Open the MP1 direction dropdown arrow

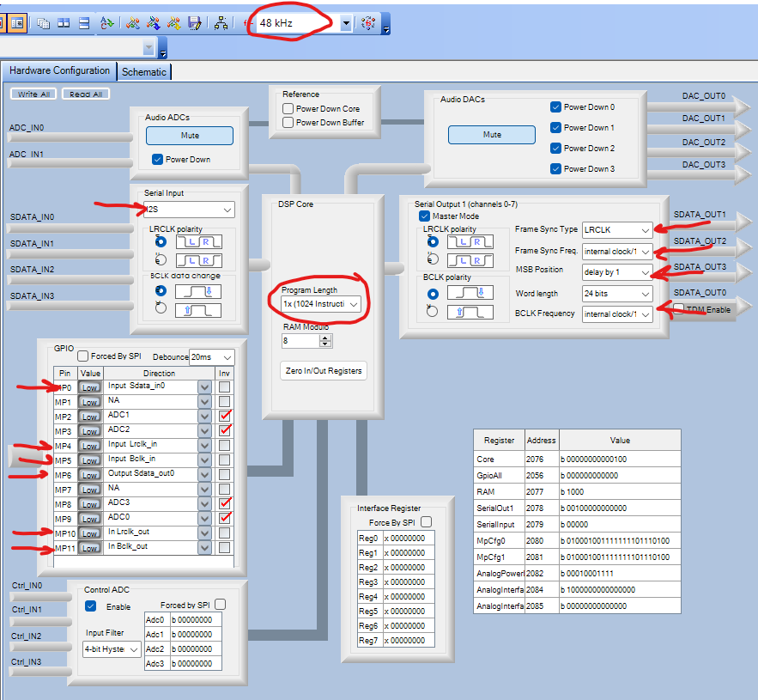[205, 402]
